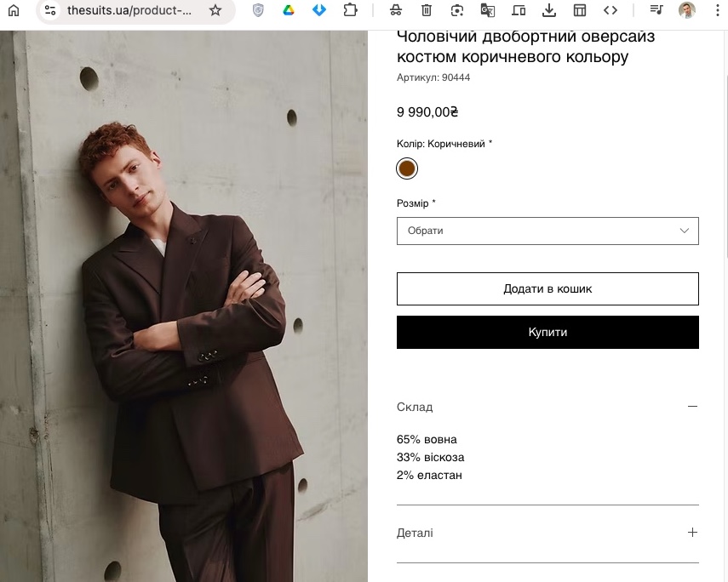Click the thesuits.ua address bar URL
The width and height of the screenshot is (728, 582).
129,10
